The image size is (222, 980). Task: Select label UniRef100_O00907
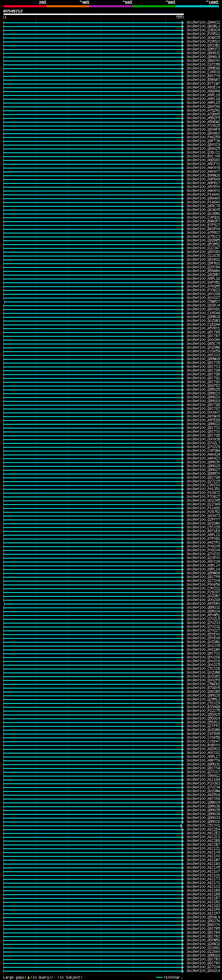(203, 412)
